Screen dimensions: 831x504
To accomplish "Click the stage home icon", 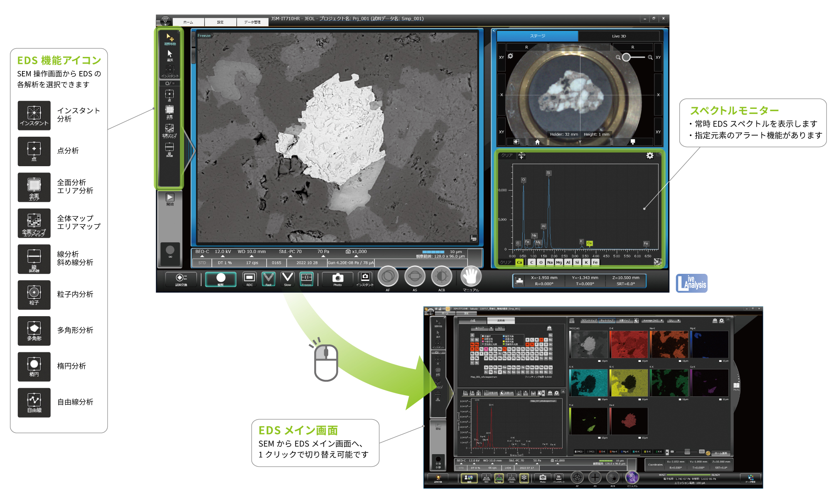I will pos(537,142).
